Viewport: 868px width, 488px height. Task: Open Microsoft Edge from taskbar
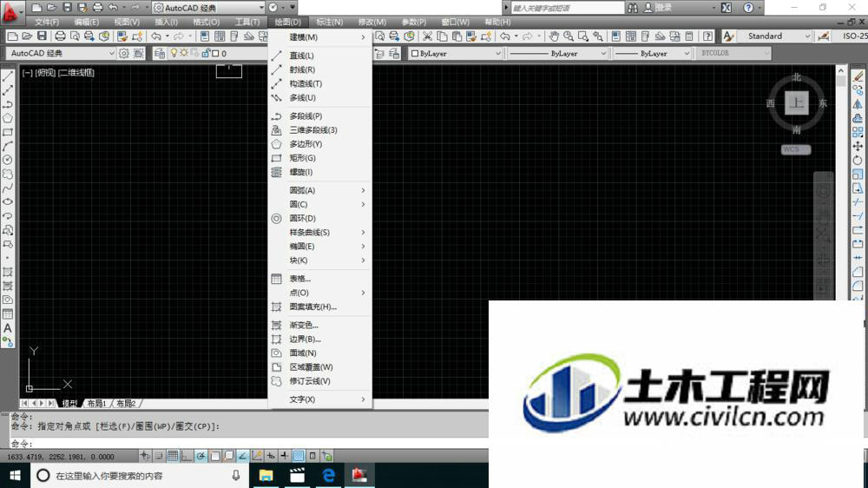328,475
